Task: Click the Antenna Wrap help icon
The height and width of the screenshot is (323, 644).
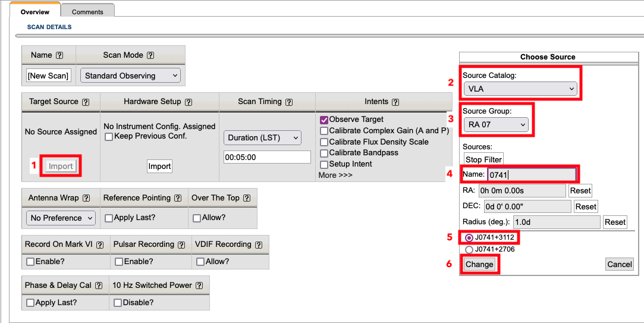Action: [x=86, y=199]
